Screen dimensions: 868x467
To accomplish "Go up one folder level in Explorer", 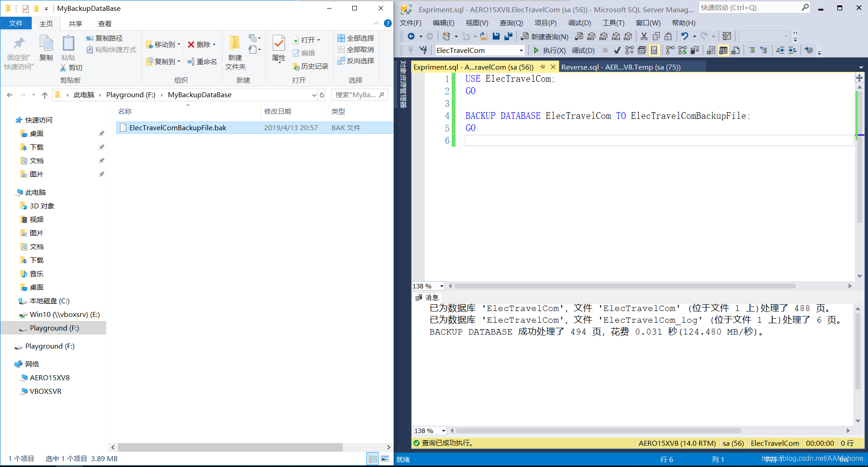I will (x=44, y=95).
